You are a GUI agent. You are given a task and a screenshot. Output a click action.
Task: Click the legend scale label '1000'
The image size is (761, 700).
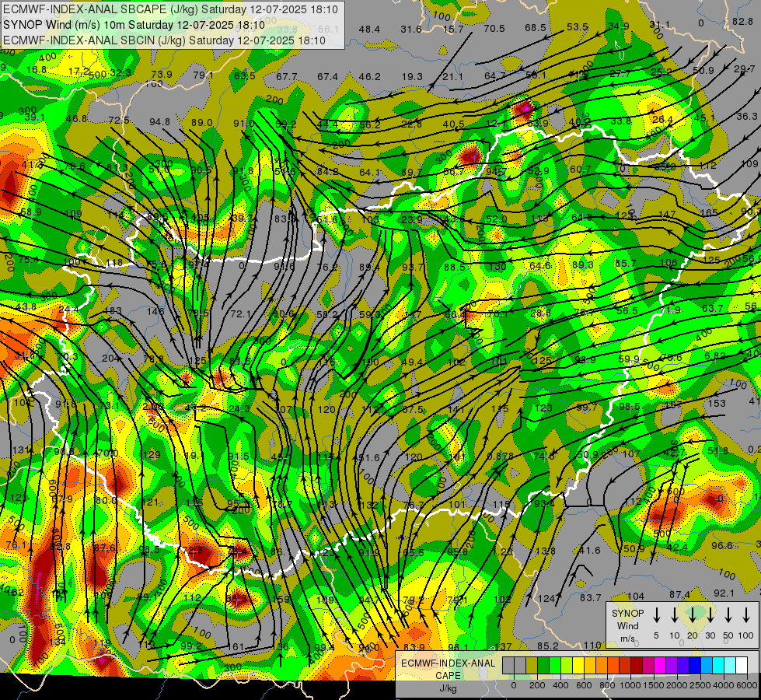tap(630, 685)
